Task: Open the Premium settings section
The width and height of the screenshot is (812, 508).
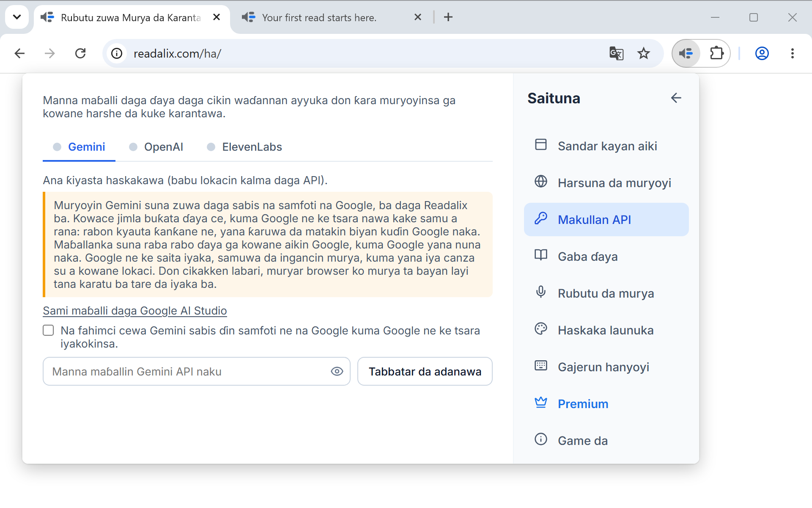Action: (x=606, y=404)
